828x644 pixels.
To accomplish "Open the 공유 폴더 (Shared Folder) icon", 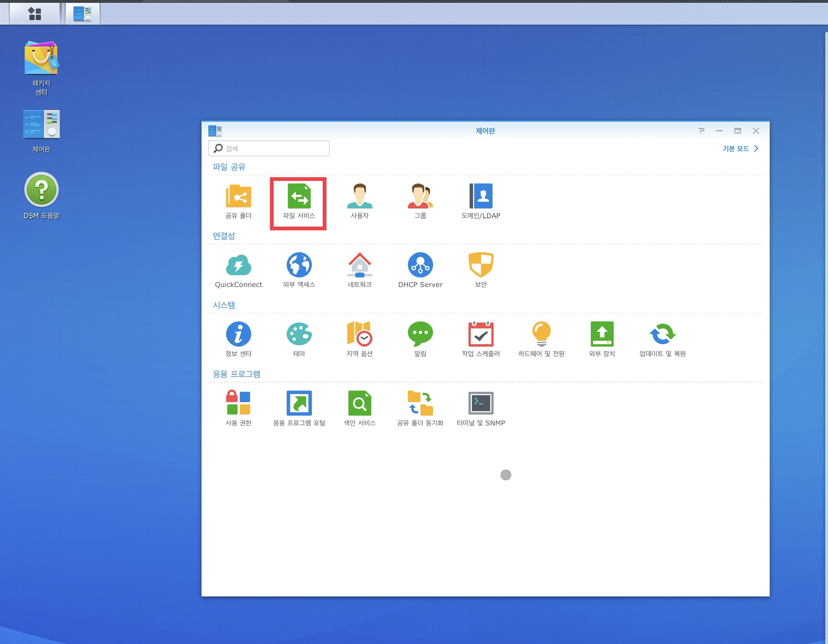I will pyautogui.click(x=238, y=202).
